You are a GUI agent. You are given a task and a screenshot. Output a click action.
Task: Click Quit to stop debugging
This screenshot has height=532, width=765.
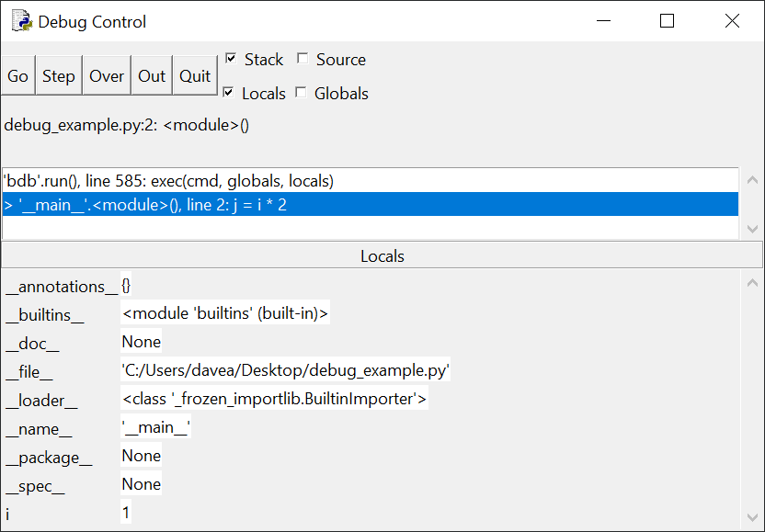click(195, 75)
